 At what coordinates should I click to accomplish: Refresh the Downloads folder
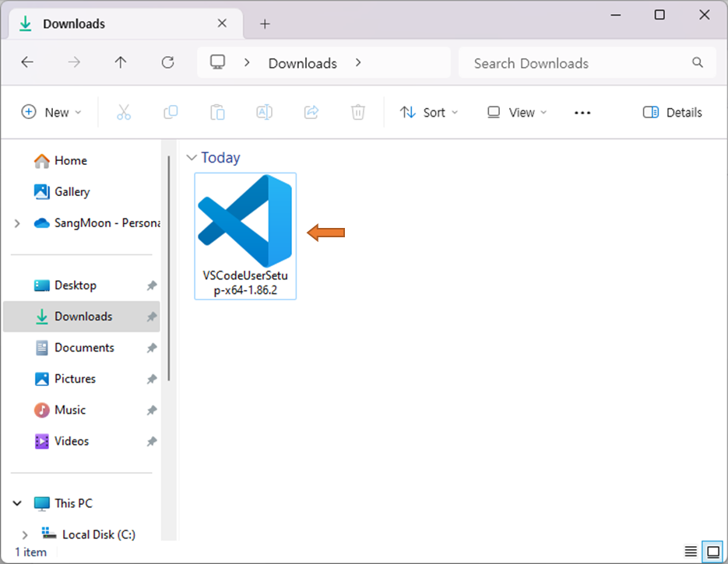167,62
